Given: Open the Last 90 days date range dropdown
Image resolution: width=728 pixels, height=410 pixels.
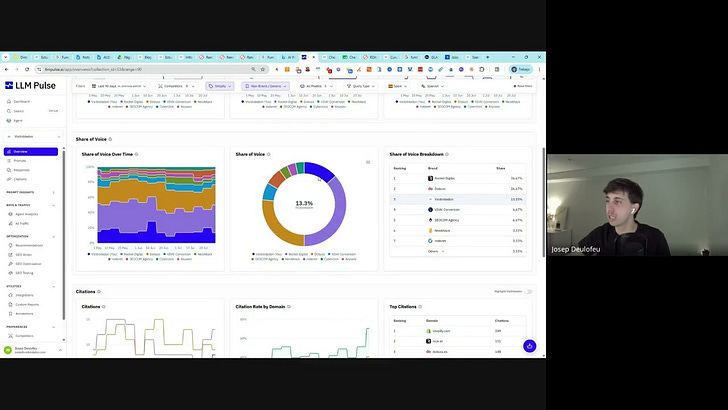Looking at the screenshot, I should tap(119, 86).
